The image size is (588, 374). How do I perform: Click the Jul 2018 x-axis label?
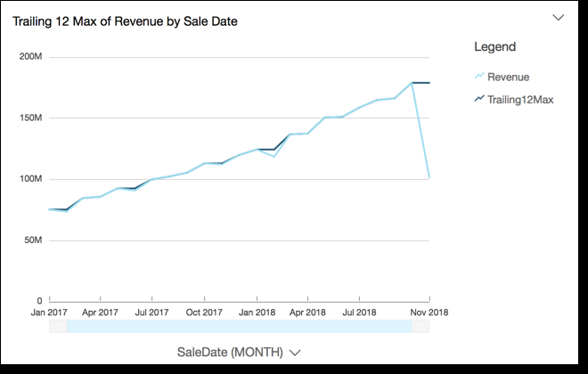pyautogui.click(x=358, y=313)
